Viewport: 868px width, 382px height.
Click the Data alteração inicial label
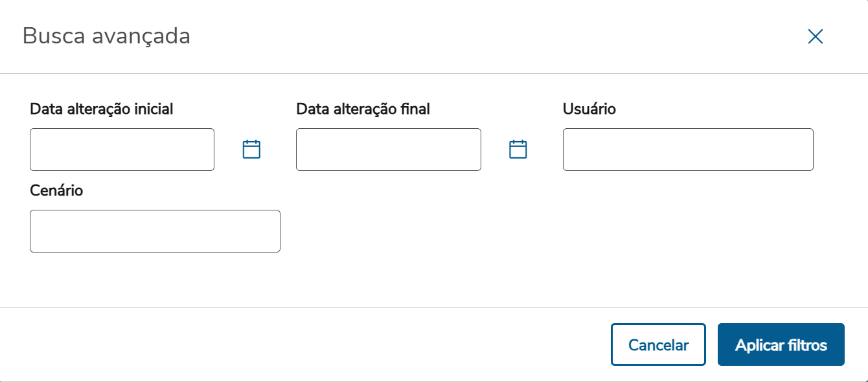click(102, 109)
